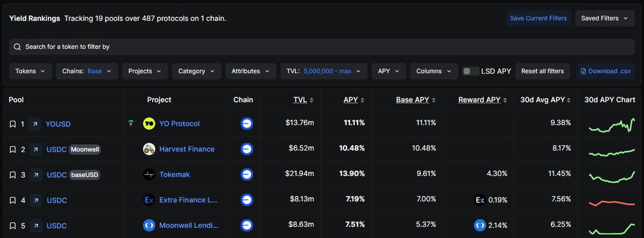Open the Saved Filters dropdown
The height and width of the screenshot is (238, 644).
coord(605,18)
